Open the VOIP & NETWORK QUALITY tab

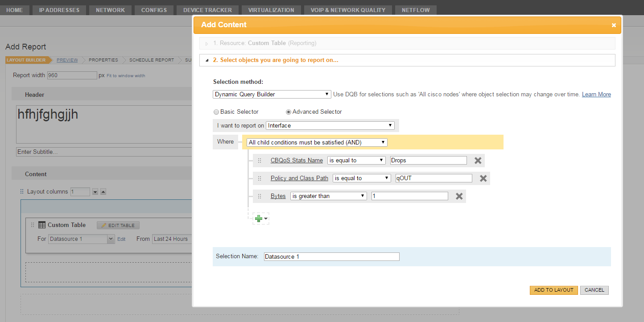348,10
